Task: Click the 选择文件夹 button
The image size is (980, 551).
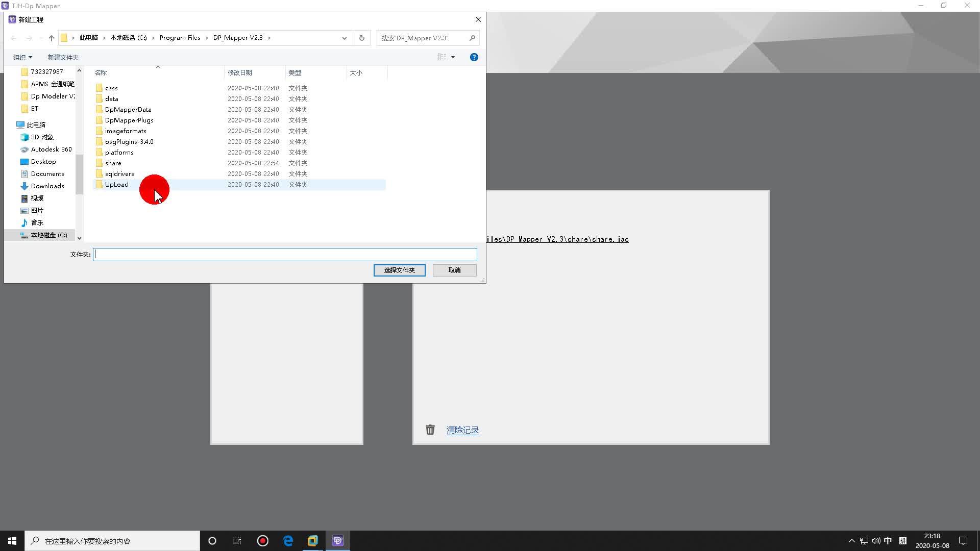Action: [x=399, y=270]
